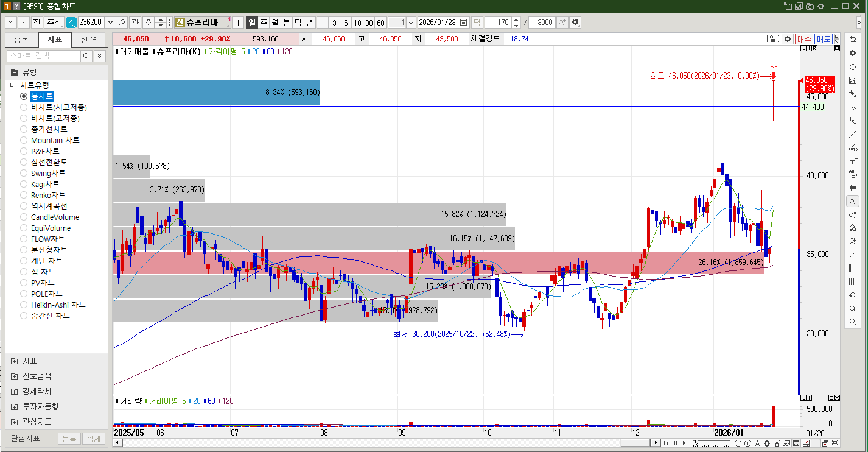Select the candlestick pattern tool icon
Screen dimensions: 868x452
tap(853, 188)
